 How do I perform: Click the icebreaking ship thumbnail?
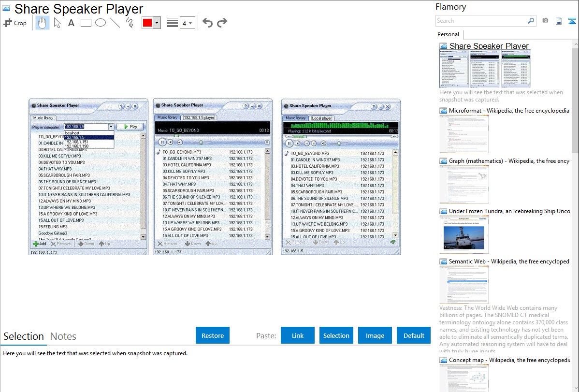pos(464,234)
